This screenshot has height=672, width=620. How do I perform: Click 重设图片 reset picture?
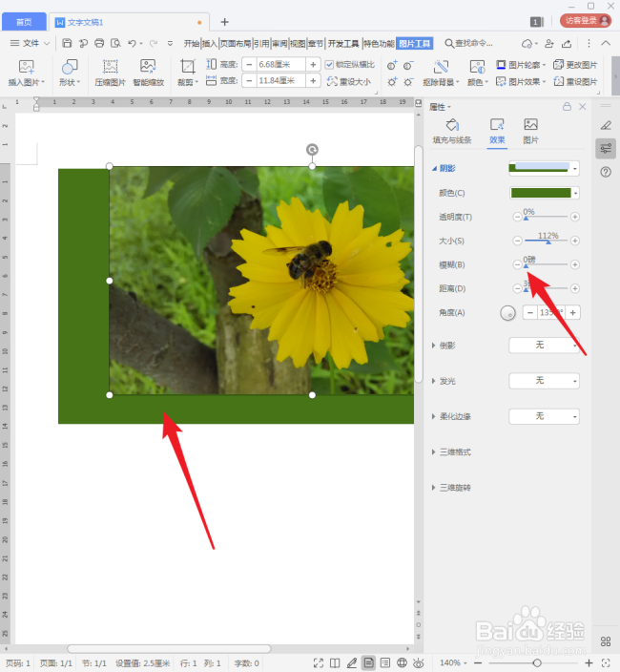coord(575,81)
